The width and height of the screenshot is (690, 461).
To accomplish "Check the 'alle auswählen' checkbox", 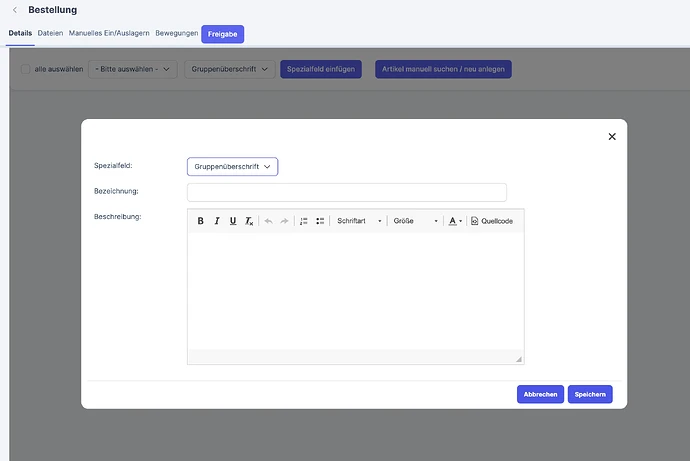I will 26,69.
